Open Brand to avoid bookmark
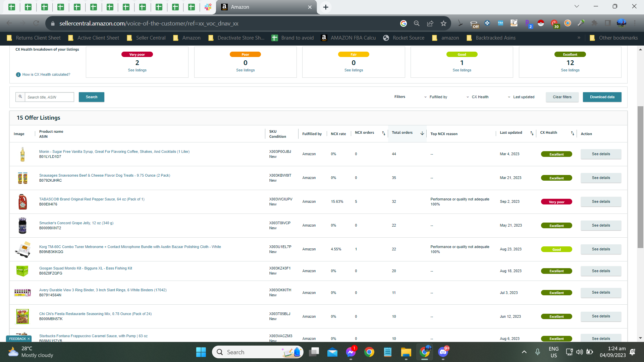This screenshot has width=644, height=362. [293, 38]
